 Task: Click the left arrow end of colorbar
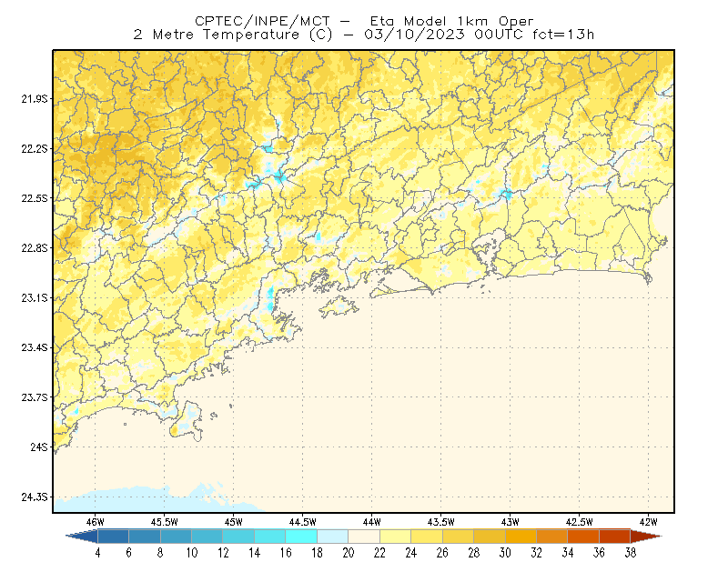point(82,537)
